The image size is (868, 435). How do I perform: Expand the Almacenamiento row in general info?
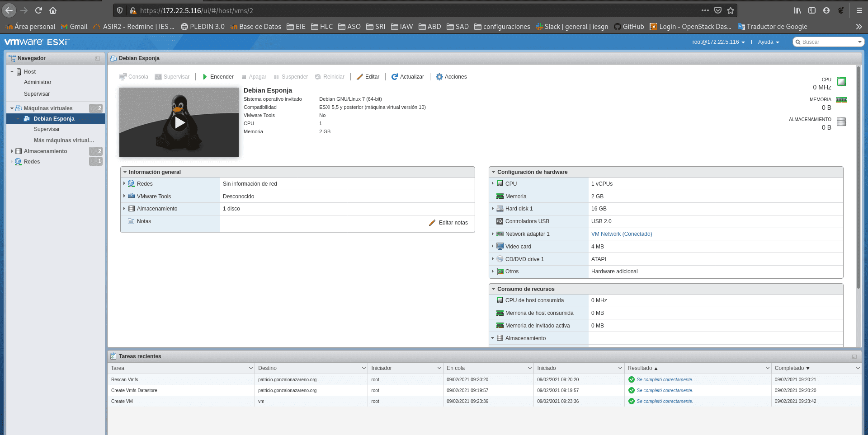click(124, 208)
